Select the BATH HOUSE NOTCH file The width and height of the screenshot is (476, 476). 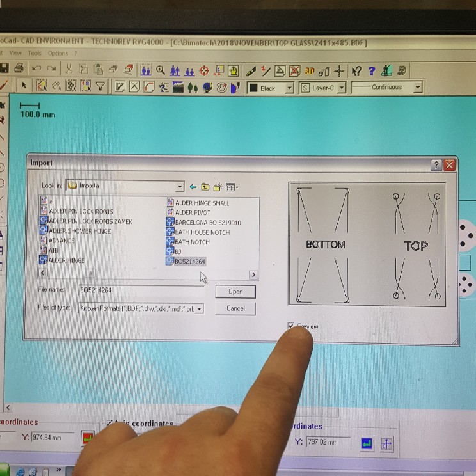coord(202,232)
